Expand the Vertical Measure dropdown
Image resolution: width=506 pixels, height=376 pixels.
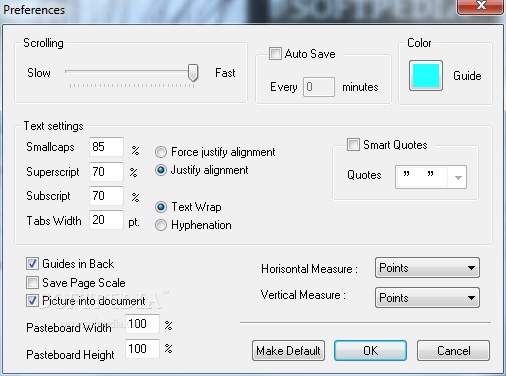coord(427,297)
